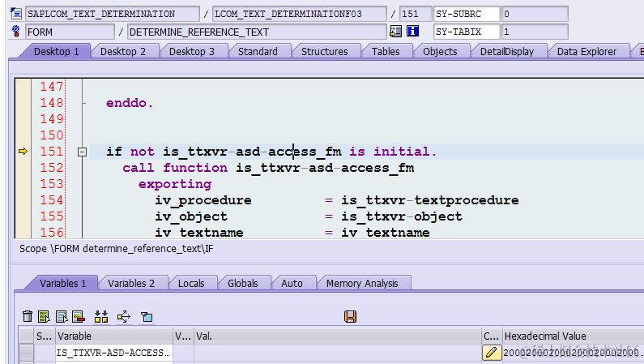
Task: Click the Scope \FORM determine_reference_text\IF status line
Action: [116, 249]
